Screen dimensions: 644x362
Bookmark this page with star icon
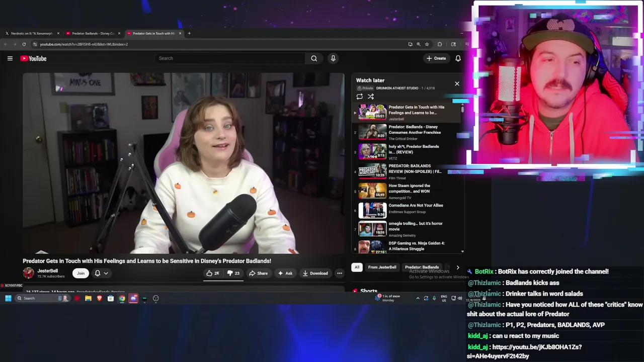(427, 44)
